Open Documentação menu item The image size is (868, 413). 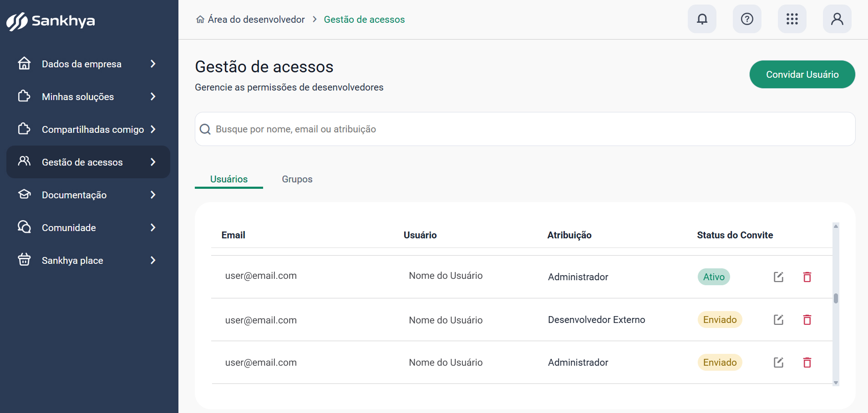[88, 195]
